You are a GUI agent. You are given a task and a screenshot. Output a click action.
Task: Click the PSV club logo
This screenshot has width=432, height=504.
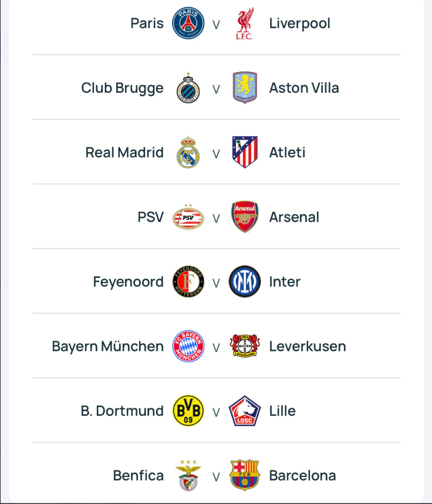coord(188,217)
